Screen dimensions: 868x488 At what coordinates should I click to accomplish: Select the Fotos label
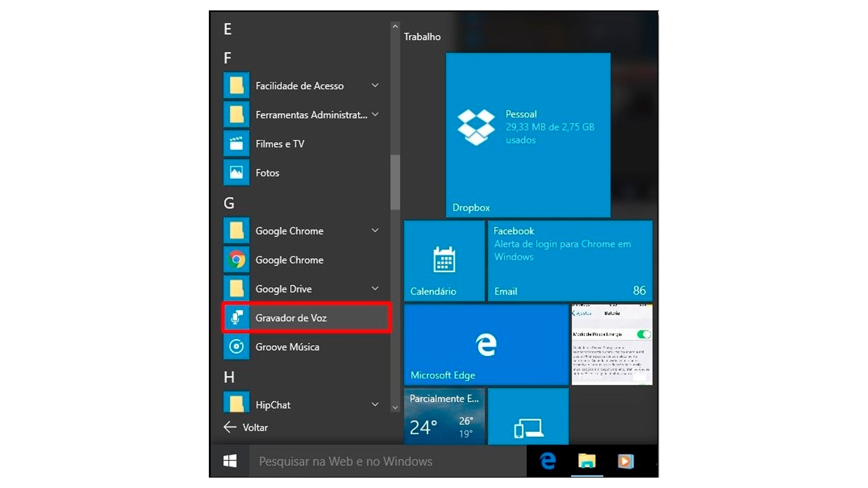pos(267,173)
